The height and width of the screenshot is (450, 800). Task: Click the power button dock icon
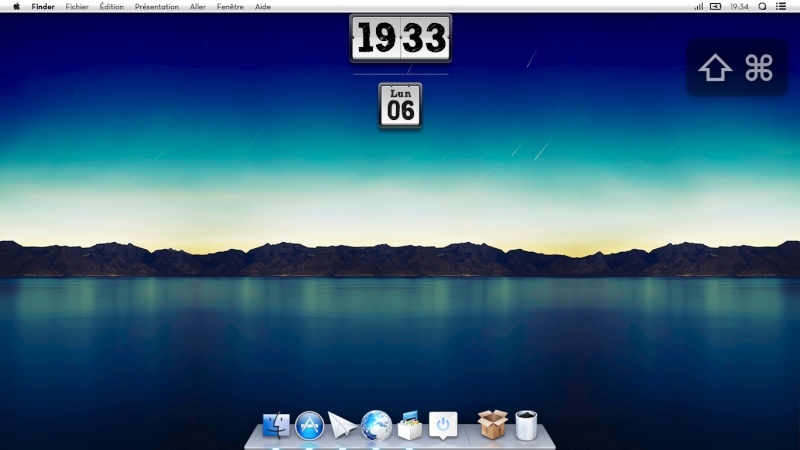(x=443, y=426)
